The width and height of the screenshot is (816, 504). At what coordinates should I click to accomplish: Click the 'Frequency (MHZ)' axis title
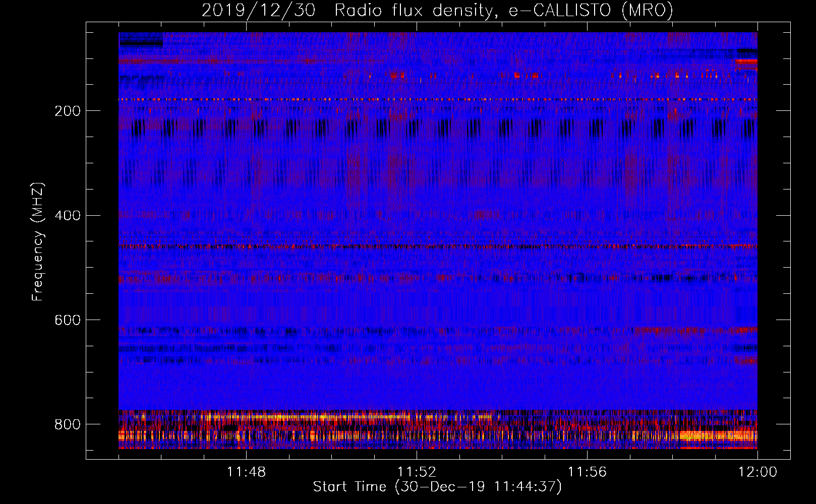tap(38, 241)
